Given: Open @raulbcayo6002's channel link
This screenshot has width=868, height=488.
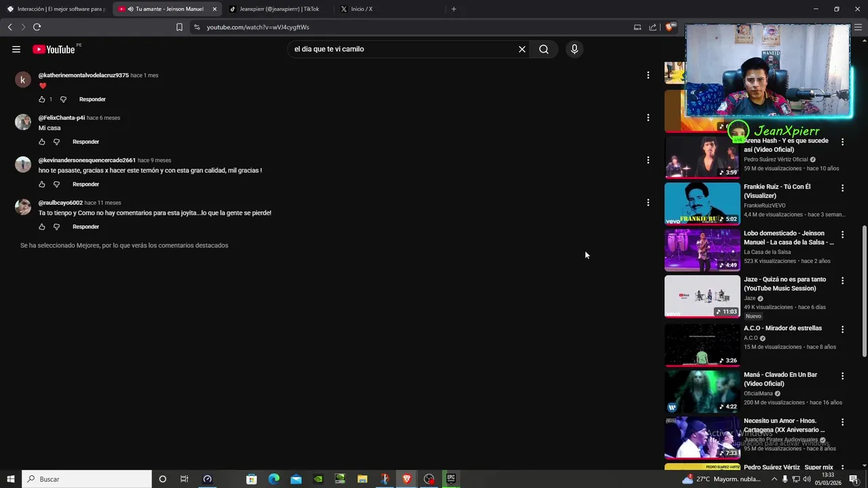Looking at the screenshot, I should (x=60, y=203).
